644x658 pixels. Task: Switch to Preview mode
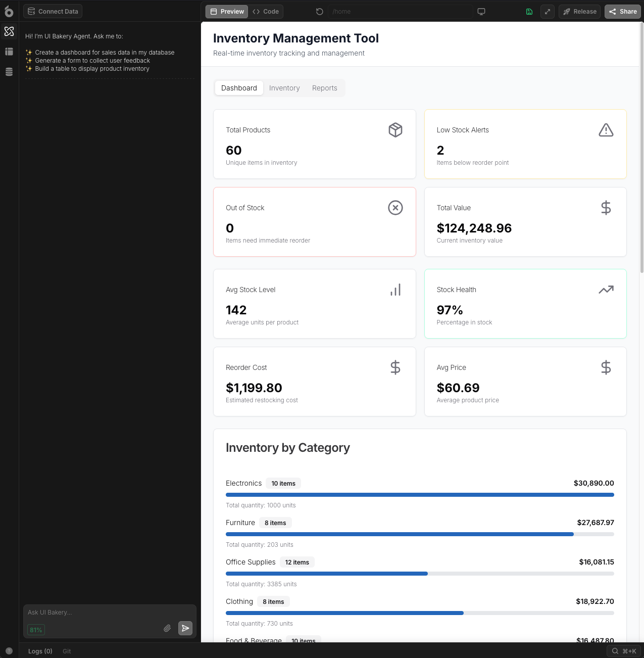coord(227,12)
